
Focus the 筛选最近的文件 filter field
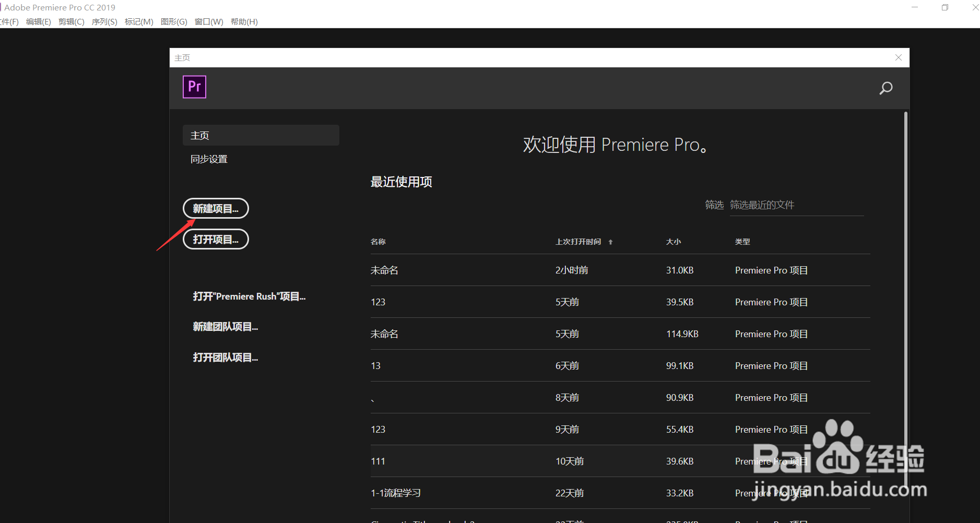tap(797, 205)
